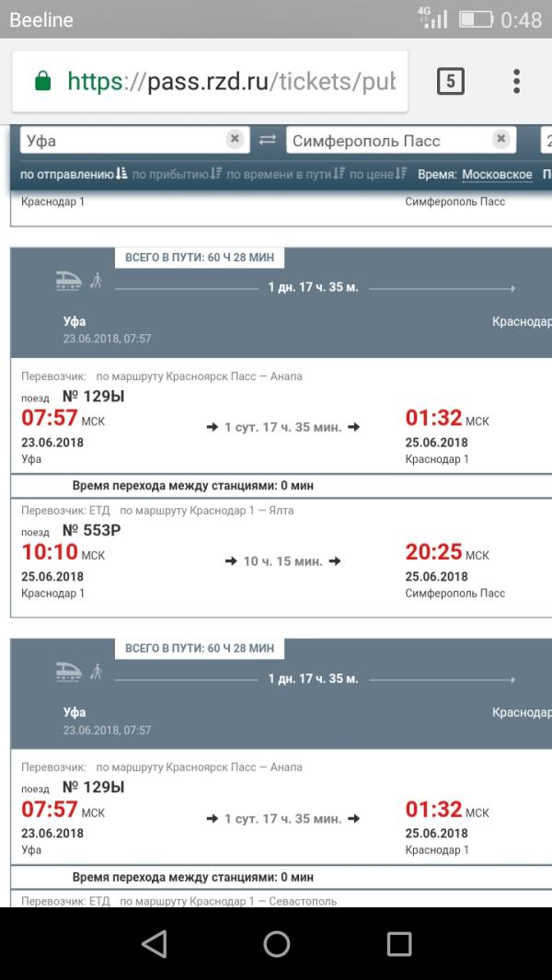Clear the Симферополь Пасс destination field

(500, 139)
